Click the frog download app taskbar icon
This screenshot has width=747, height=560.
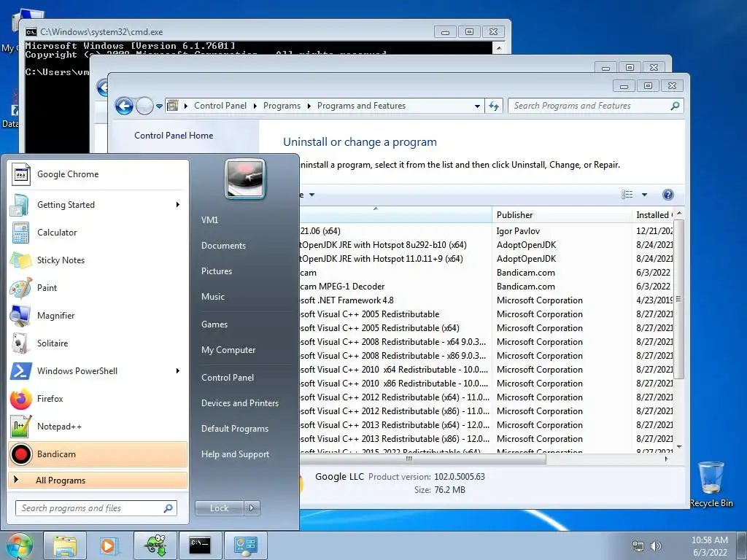click(155, 545)
